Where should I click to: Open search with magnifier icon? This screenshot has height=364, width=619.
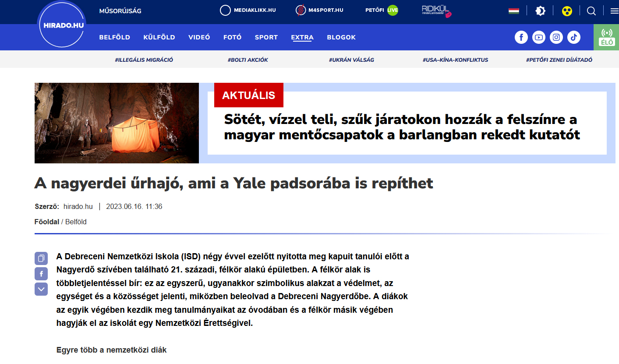591,11
